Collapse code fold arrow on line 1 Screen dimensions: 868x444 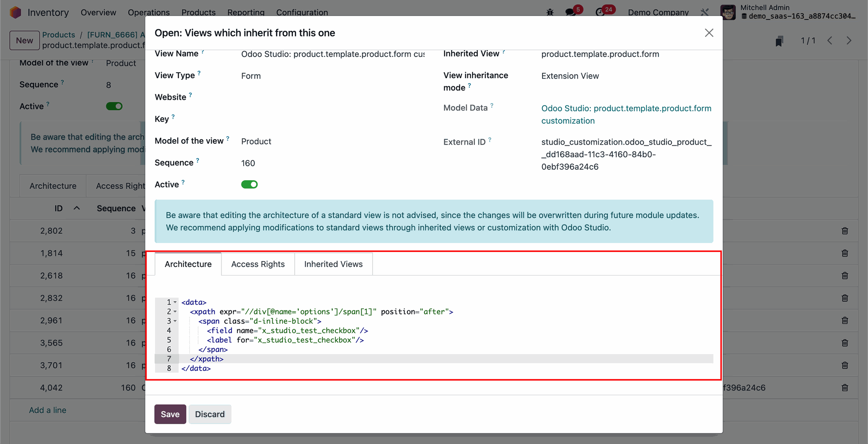click(x=175, y=302)
